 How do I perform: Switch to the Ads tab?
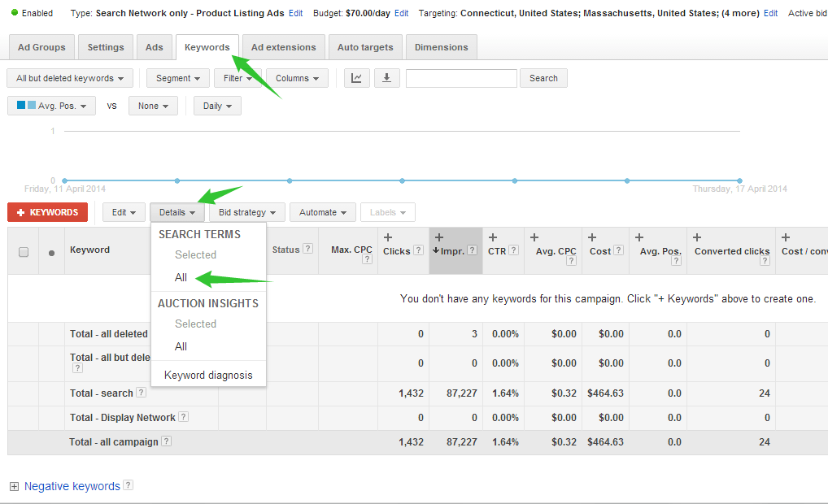[x=155, y=47]
